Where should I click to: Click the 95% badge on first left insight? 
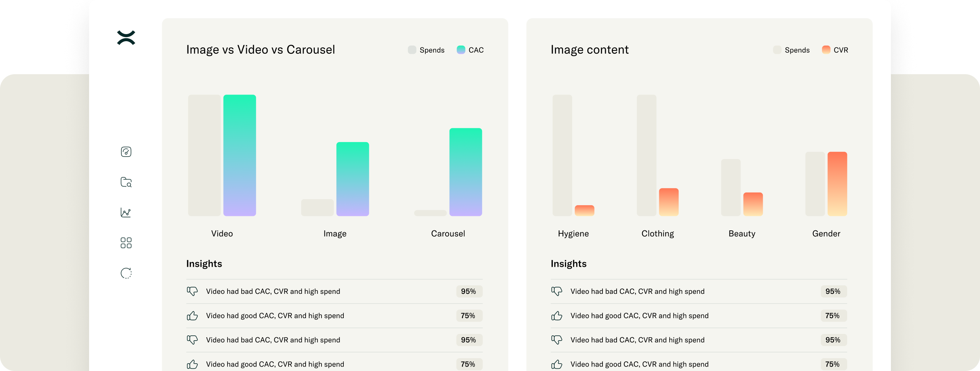point(469,291)
